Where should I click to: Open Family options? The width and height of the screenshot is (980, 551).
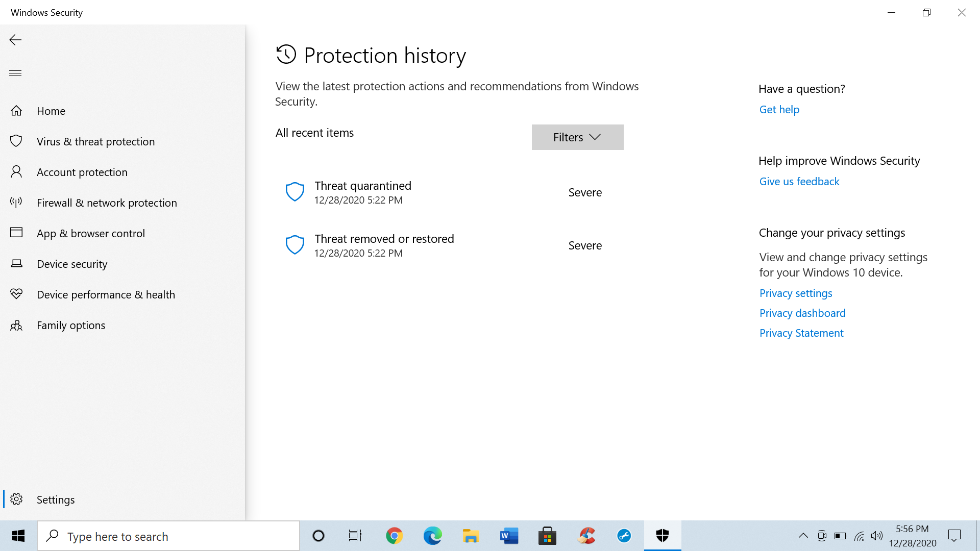(x=122, y=325)
